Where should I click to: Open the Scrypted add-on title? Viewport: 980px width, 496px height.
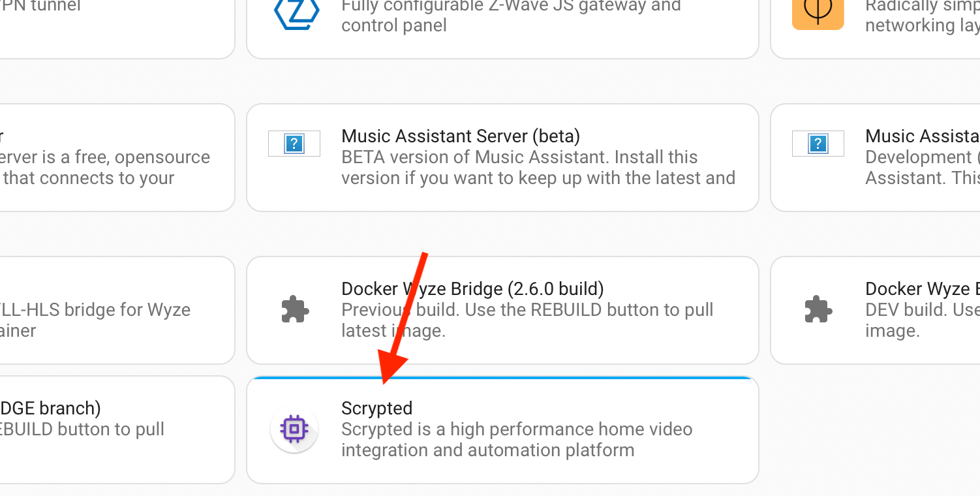[x=377, y=408]
